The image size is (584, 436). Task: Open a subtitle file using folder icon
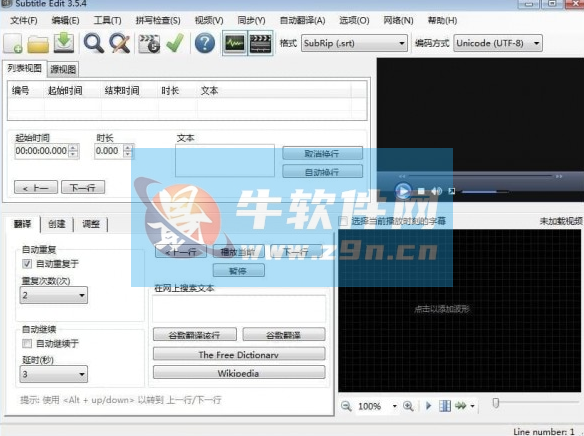[x=38, y=44]
